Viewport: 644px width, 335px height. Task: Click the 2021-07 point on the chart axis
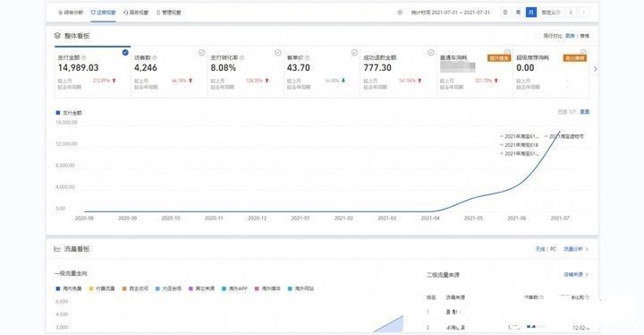(560, 219)
